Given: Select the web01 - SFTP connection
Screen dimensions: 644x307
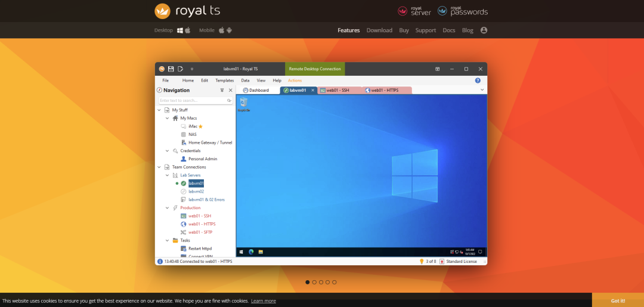Looking at the screenshot, I should 200,232.
